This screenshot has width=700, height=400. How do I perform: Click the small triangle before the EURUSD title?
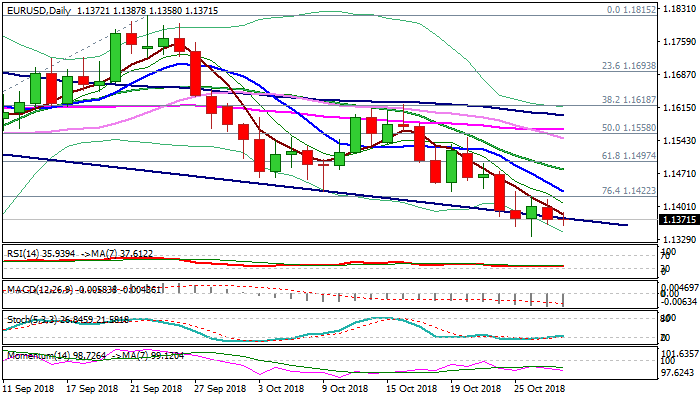(x=5, y=9)
